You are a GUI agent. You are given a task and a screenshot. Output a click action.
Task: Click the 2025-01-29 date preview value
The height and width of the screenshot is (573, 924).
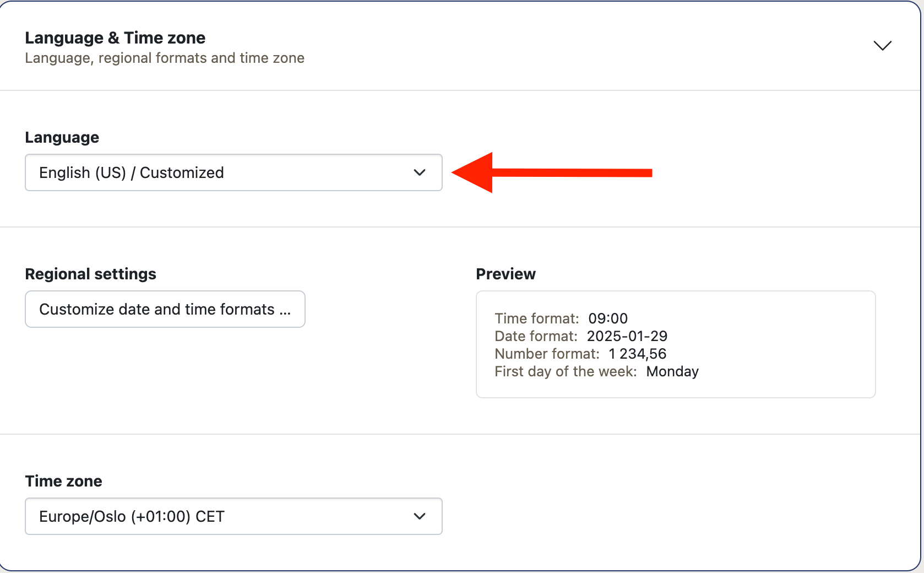(x=627, y=336)
